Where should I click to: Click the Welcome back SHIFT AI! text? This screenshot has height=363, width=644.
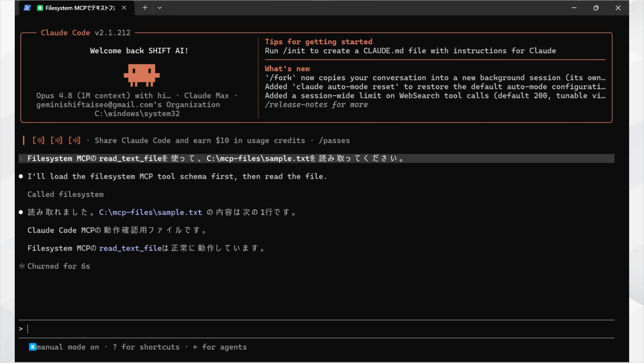(x=139, y=51)
